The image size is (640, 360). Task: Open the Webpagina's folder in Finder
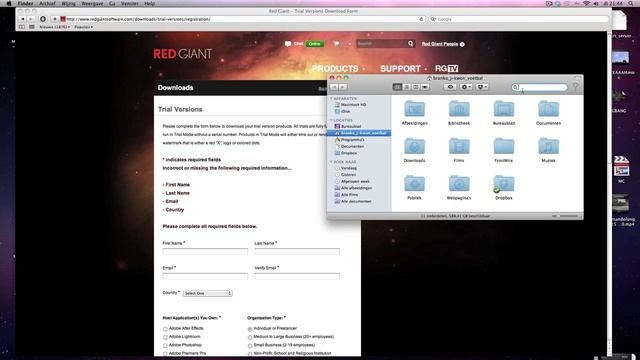click(x=459, y=184)
